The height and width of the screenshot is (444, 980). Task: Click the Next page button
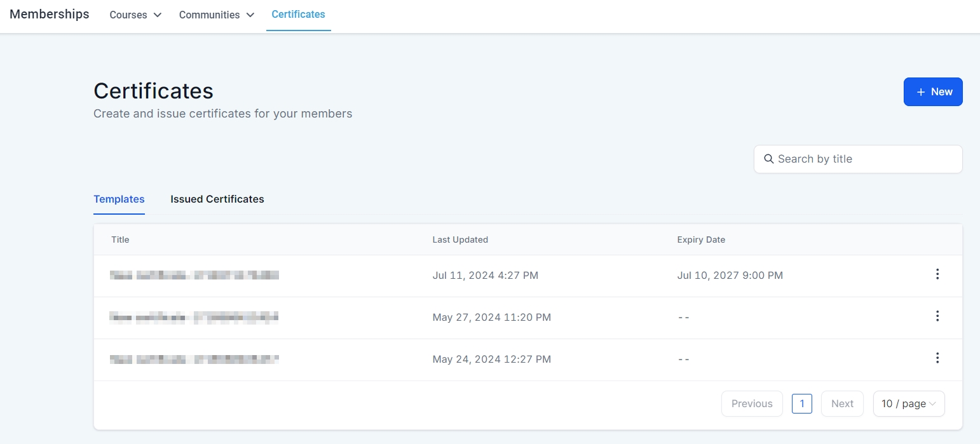tap(841, 403)
